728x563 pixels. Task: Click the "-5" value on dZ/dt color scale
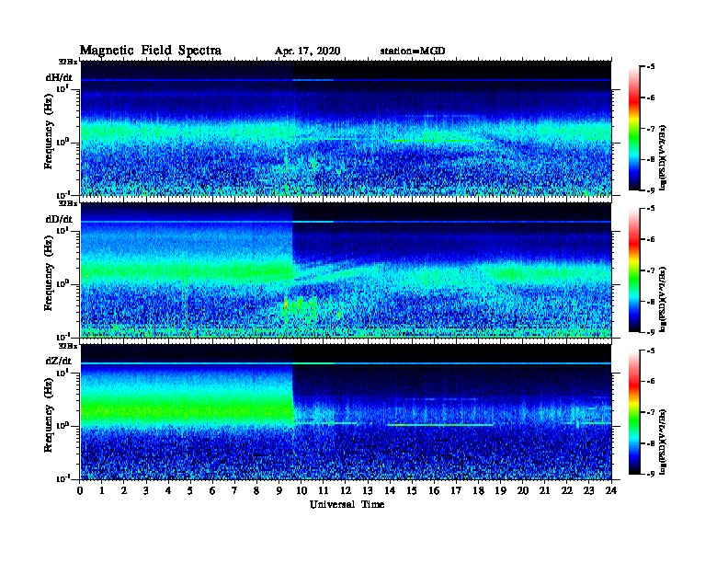pos(651,351)
